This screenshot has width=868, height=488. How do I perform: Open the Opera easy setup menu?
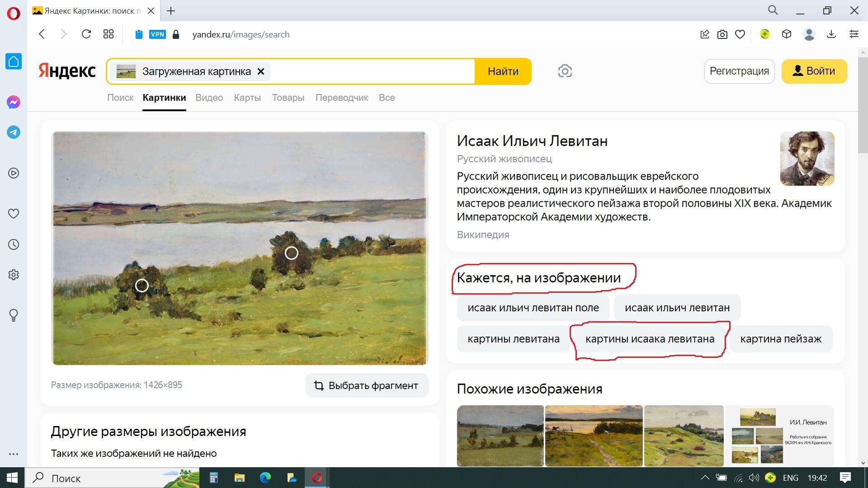click(854, 34)
